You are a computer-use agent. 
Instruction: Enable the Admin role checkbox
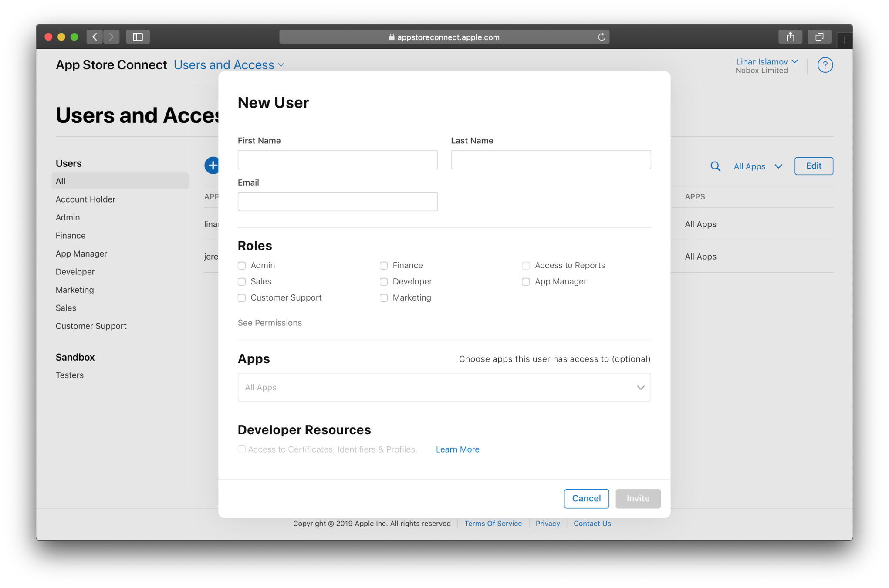pyautogui.click(x=242, y=266)
